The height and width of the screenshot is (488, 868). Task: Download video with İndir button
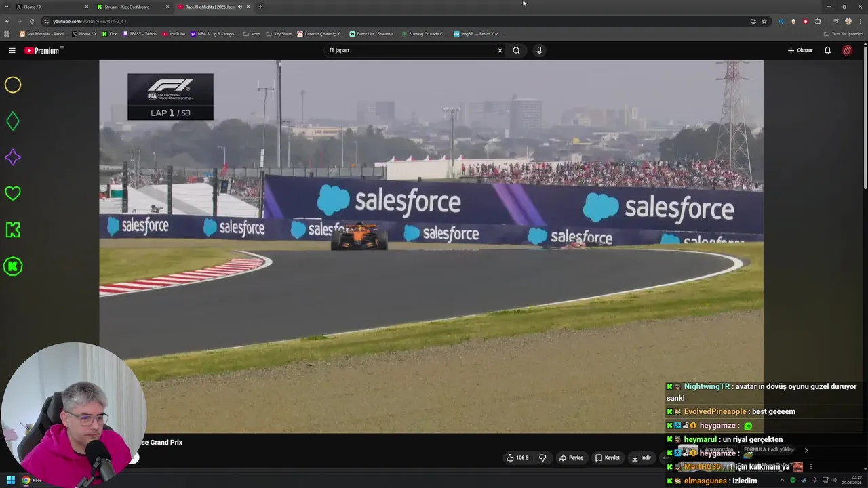[642, 457]
